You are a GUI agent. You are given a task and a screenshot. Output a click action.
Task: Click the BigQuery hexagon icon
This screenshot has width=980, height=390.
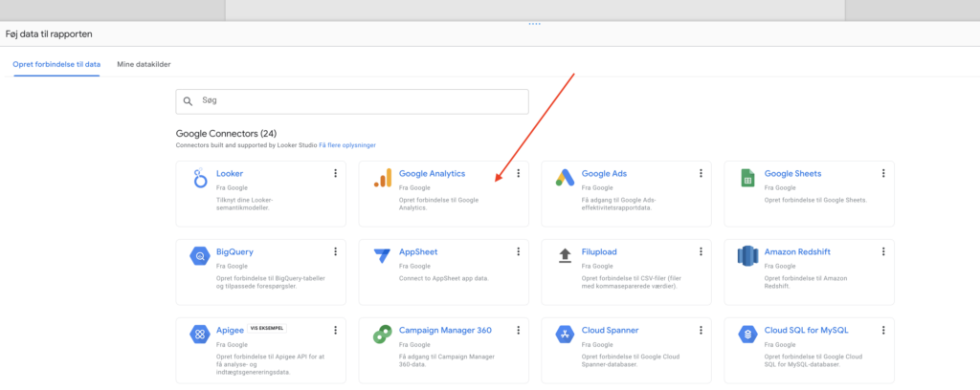click(199, 256)
